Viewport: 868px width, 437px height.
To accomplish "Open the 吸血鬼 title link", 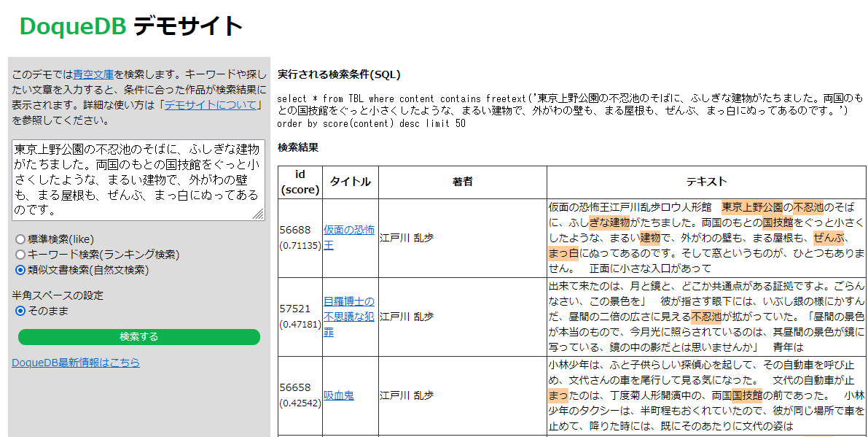I will pos(339,395).
